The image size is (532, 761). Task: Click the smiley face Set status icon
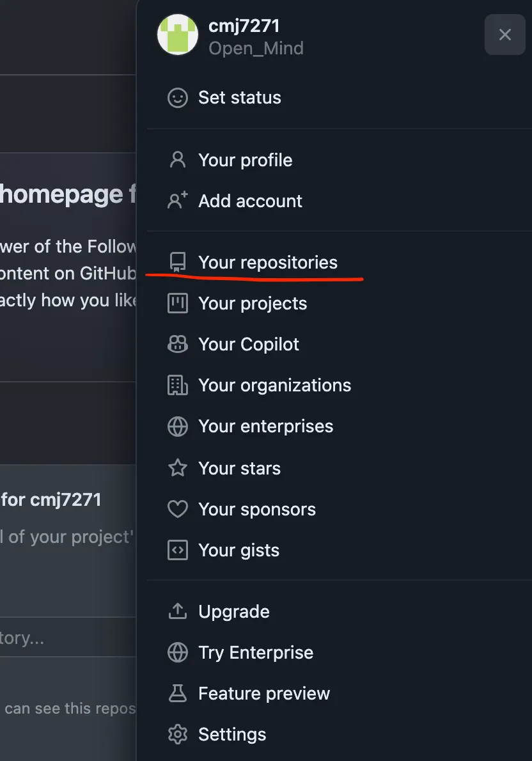(177, 98)
